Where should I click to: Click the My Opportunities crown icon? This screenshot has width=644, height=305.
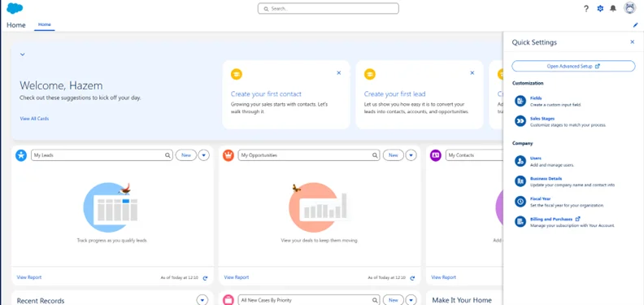(228, 155)
